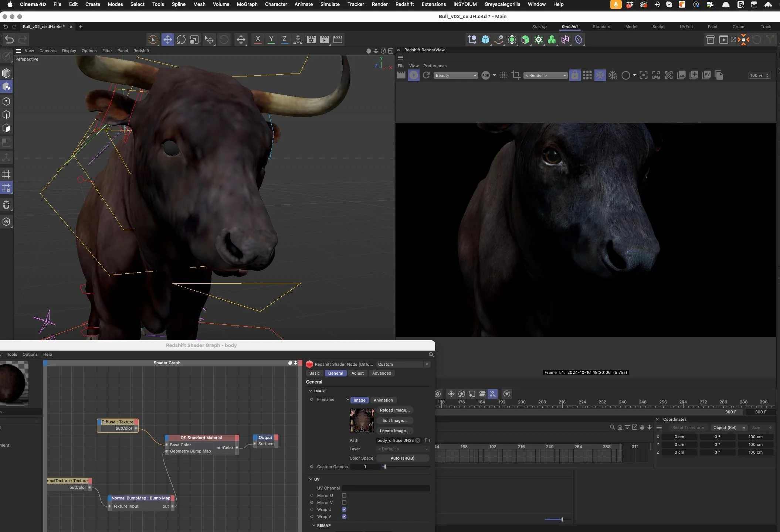Select the Move tool in toolbar
This screenshot has height=532, width=780.
(167, 40)
